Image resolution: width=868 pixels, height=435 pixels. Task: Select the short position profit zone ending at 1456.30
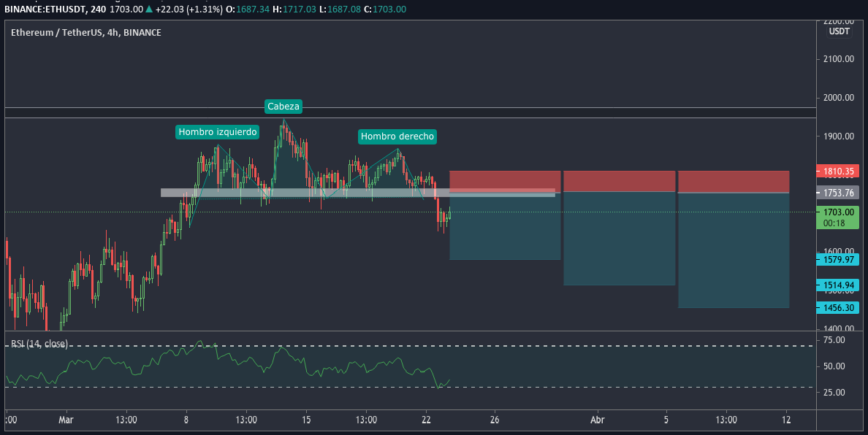point(734,250)
